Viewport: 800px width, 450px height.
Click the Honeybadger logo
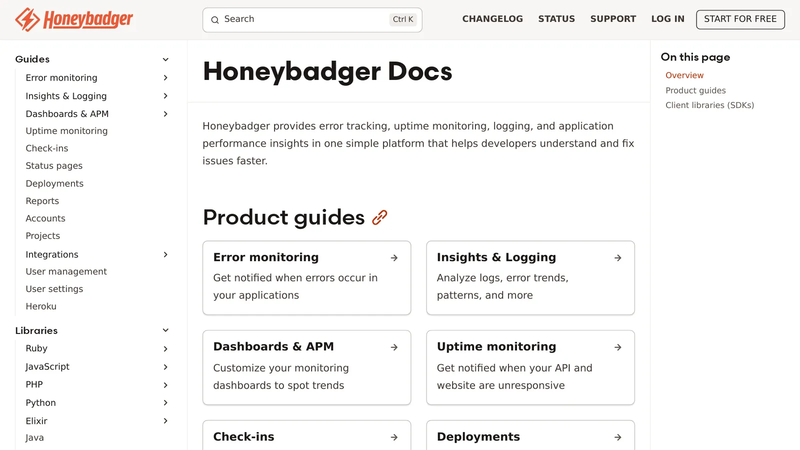coord(74,19)
